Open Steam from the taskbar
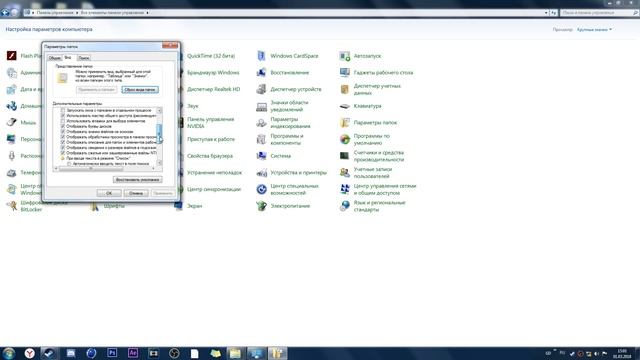 coord(49,353)
